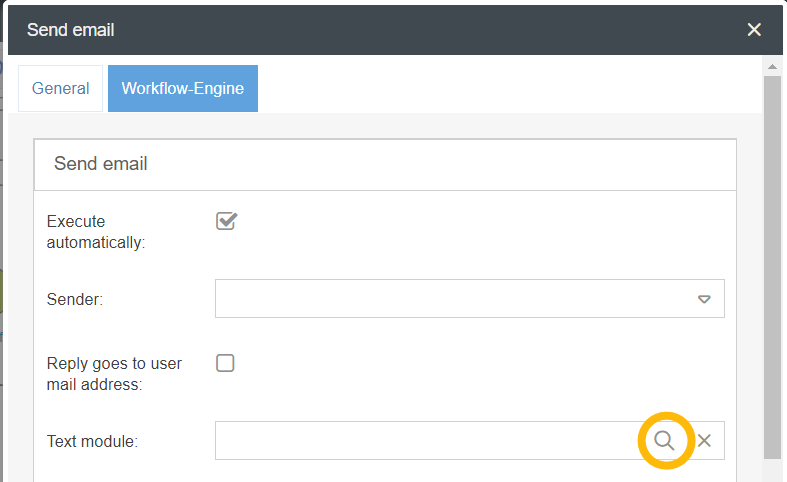This screenshot has height=482, width=787.
Task: Click the magnifier search icon for Text module
Action: 665,440
